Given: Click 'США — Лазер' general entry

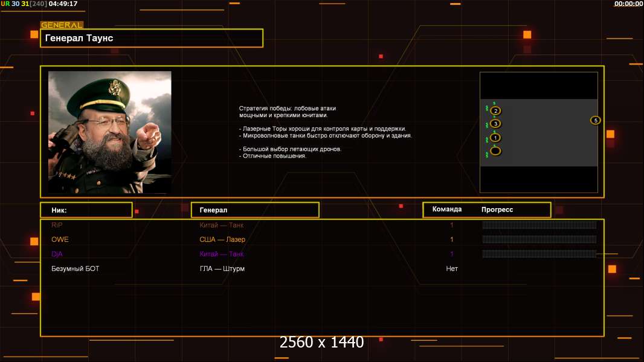Looking at the screenshot, I should click(222, 240).
